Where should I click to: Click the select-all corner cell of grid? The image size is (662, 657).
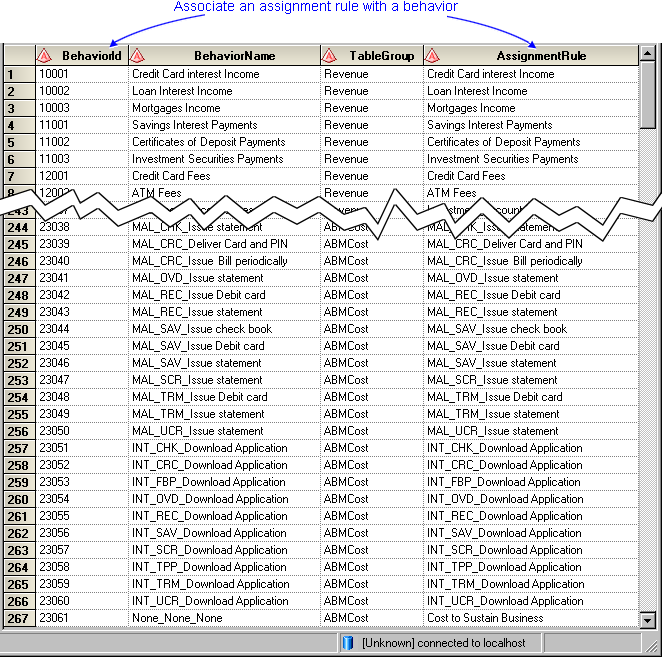(17, 56)
